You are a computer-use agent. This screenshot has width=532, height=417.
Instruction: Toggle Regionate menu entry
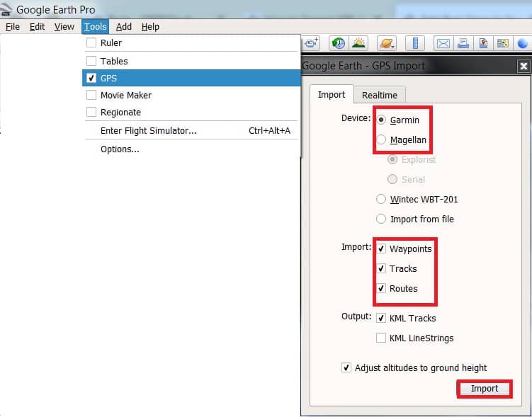point(191,112)
